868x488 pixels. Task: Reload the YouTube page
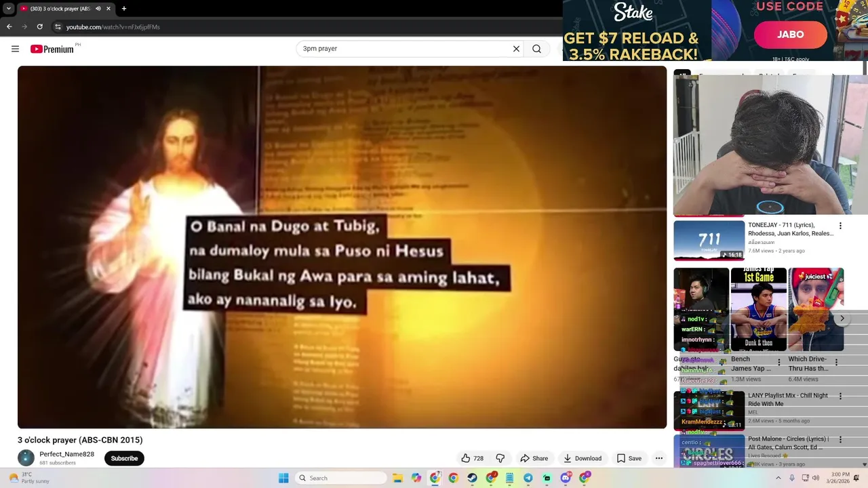point(40,27)
